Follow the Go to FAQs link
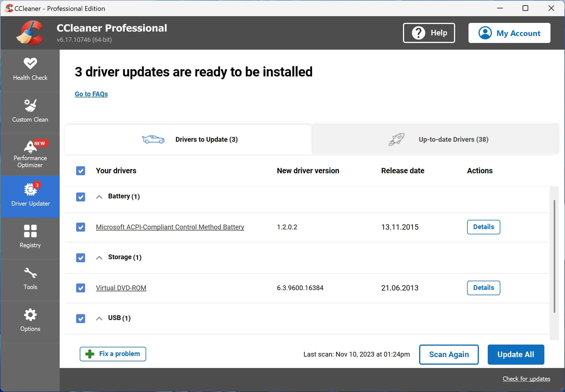The width and height of the screenshot is (565, 392). point(91,93)
